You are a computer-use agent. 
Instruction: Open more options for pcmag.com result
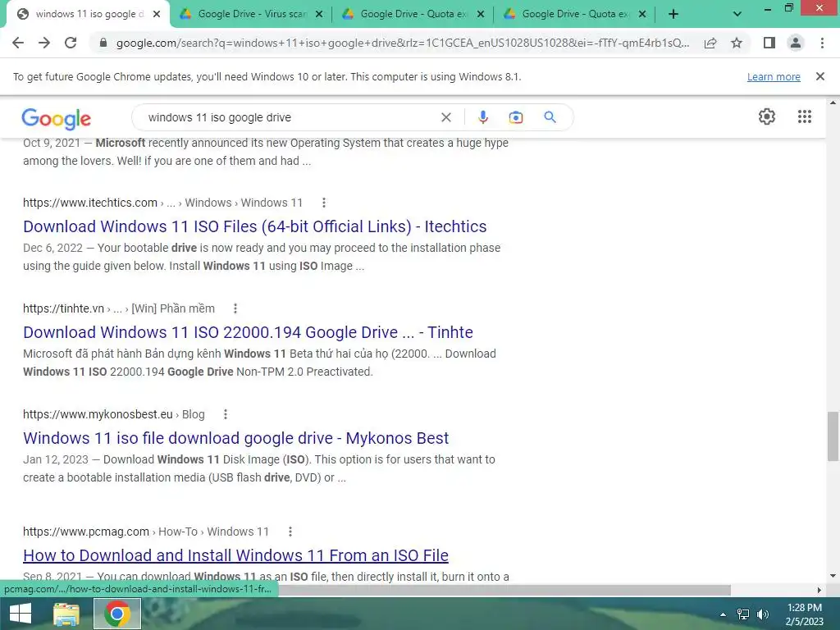pyautogui.click(x=290, y=532)
